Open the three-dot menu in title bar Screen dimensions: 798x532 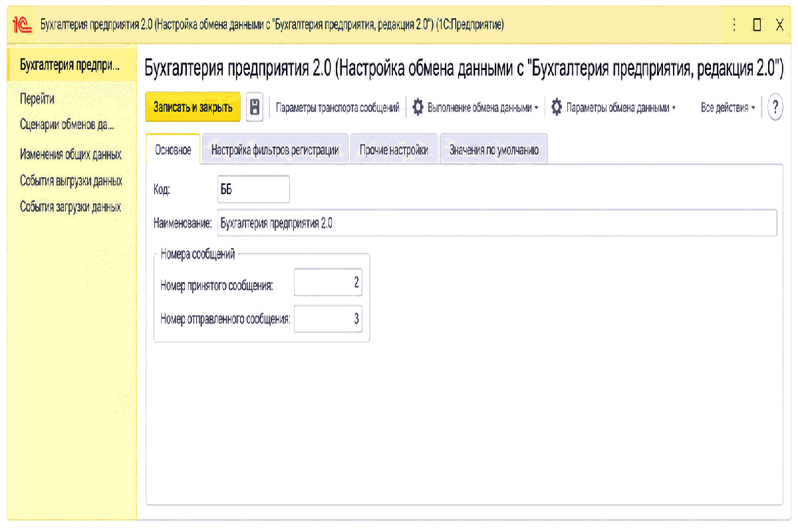pos(734,25)
